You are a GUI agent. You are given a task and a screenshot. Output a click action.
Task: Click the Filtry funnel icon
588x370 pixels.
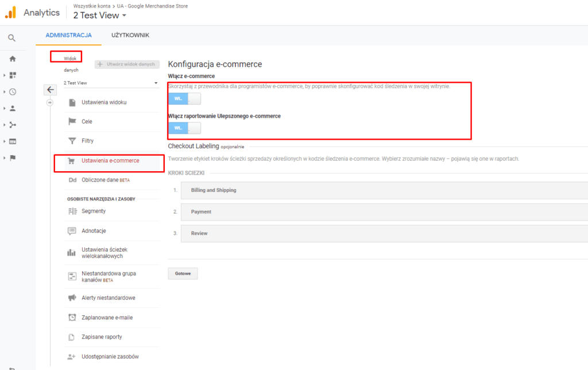(72, 141)
